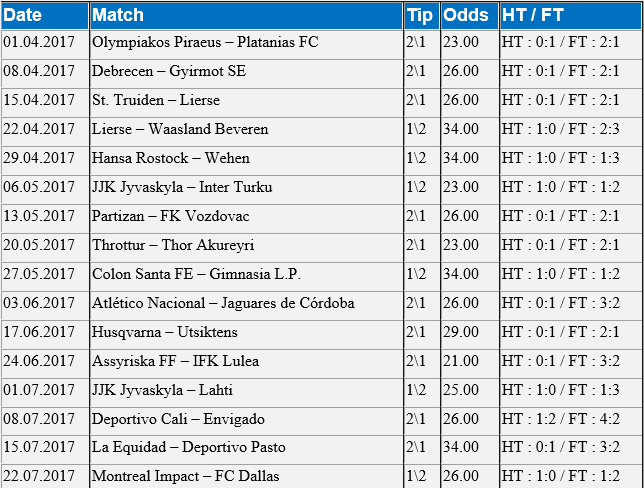Click odds 29.00 in Husqvarna row
The width and height of the screenshot is (644, 488).
461,331
